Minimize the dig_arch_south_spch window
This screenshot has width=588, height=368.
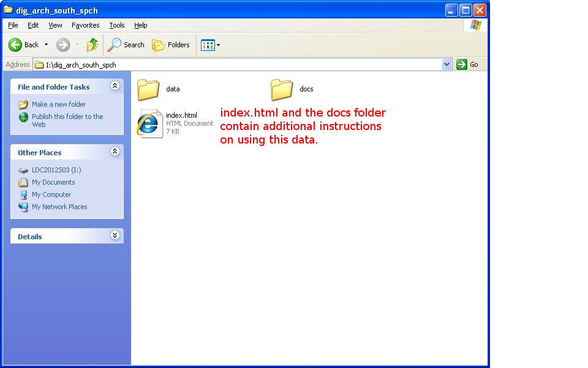[x=451, y=10]
